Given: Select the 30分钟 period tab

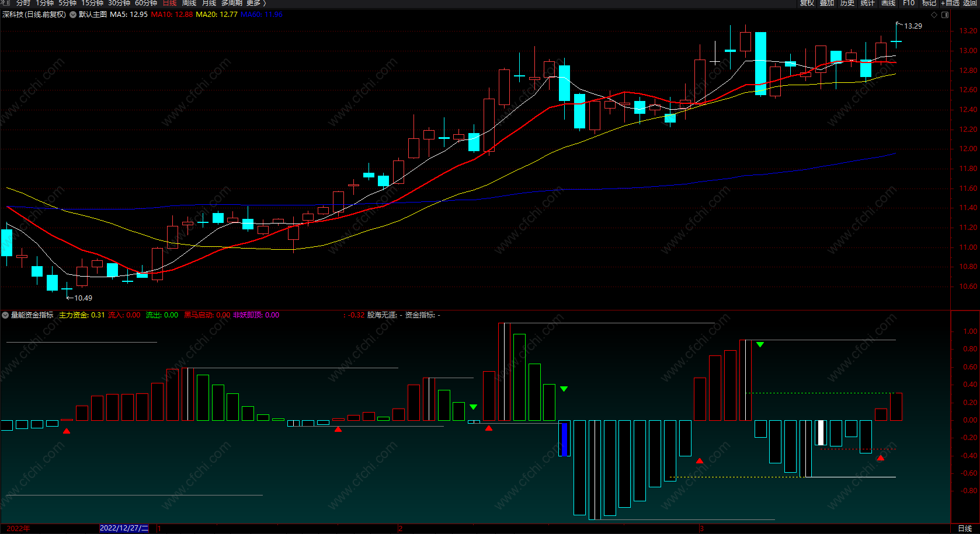Looking at the screenshot, I should [119, 3].
